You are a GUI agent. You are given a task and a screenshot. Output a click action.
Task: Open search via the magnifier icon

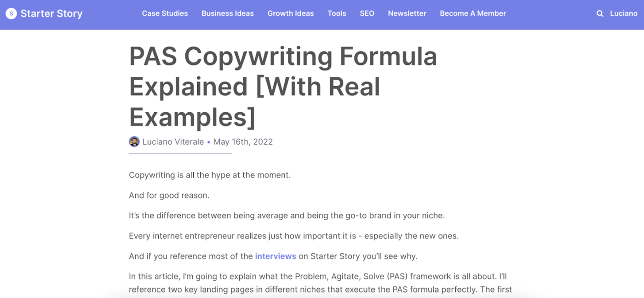coord(600,14)
